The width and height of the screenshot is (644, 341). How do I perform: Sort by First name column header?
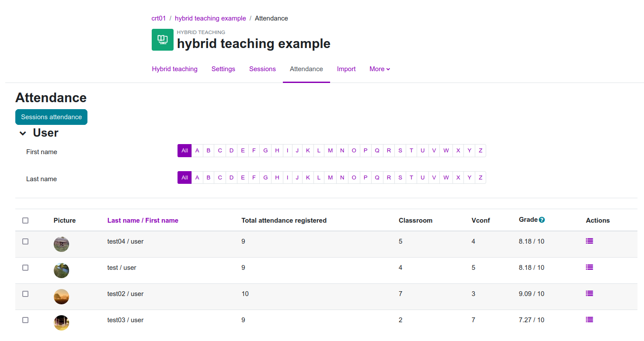tap(162, 220)
